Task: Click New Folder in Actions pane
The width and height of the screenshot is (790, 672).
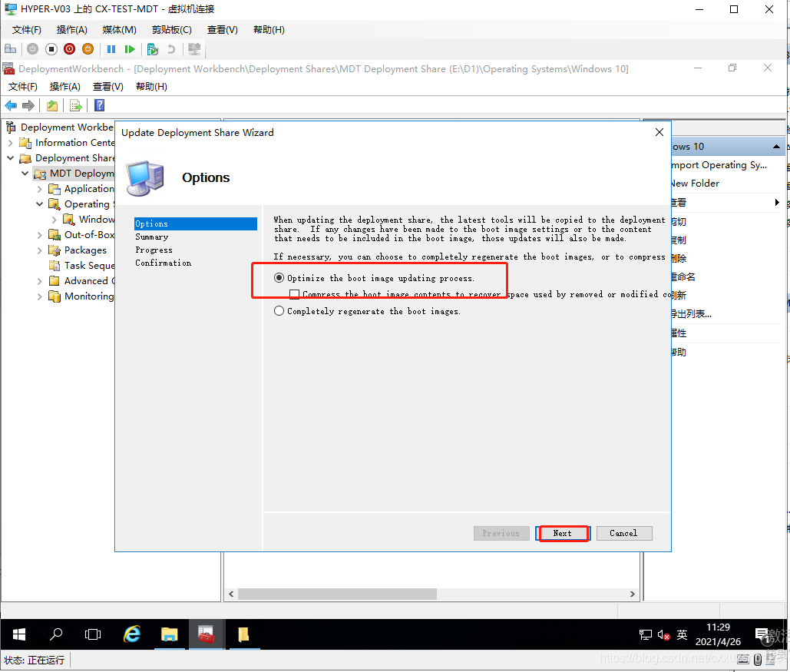Action: point(696,184)
